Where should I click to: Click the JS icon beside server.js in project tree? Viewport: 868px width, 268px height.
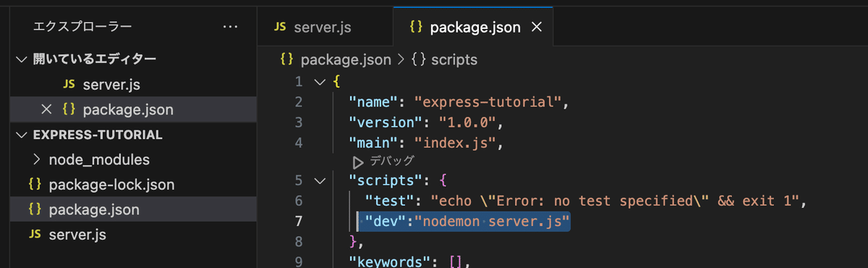[x=35, y=235]
